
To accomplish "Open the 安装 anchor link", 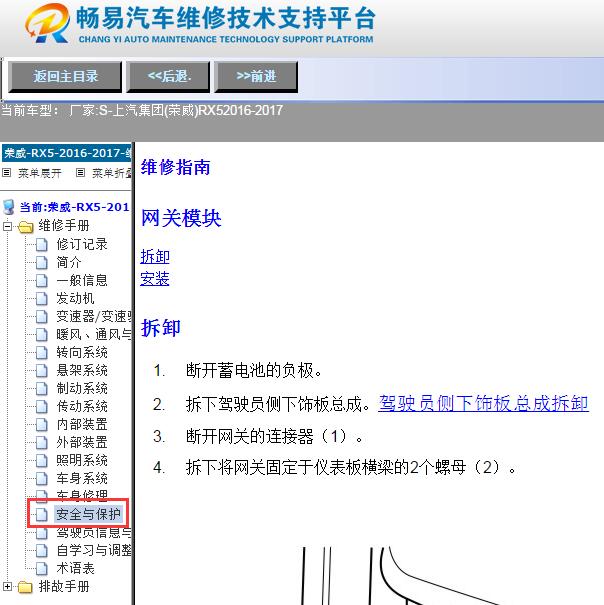I will pyautogui.click(x=155, y=279).
